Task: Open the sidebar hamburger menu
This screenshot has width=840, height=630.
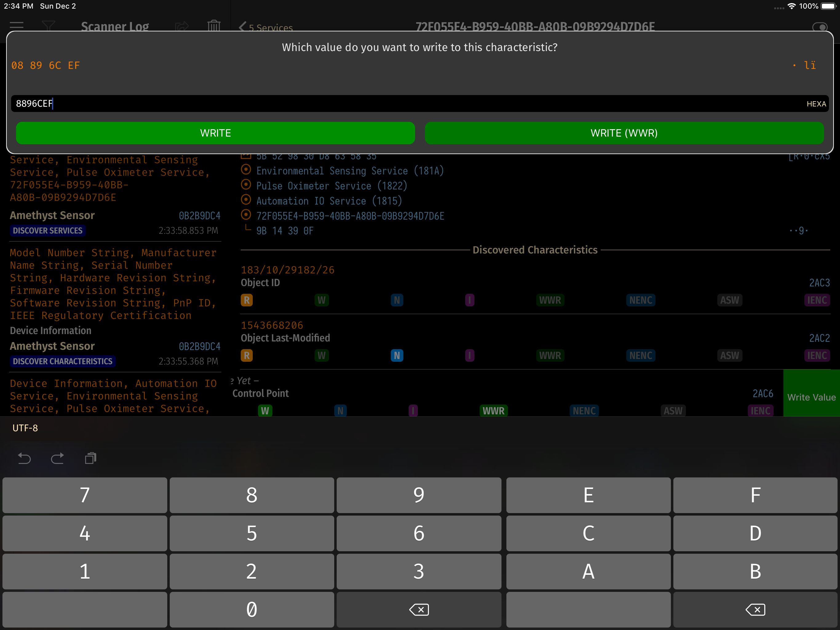Action: tap(16, 26)
